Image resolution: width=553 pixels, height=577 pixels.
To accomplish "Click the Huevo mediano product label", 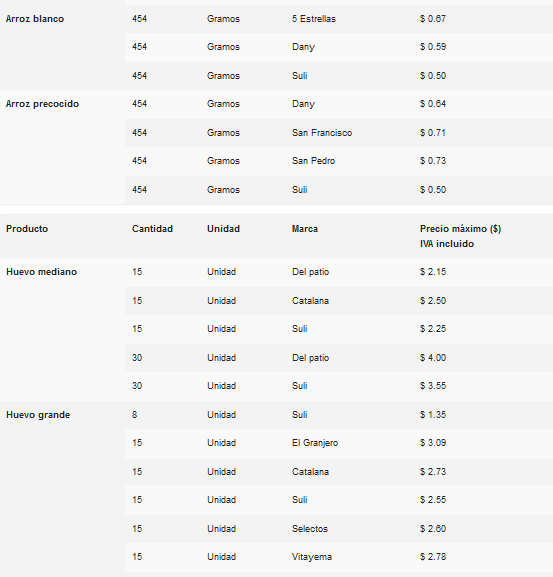I will 42,272.
